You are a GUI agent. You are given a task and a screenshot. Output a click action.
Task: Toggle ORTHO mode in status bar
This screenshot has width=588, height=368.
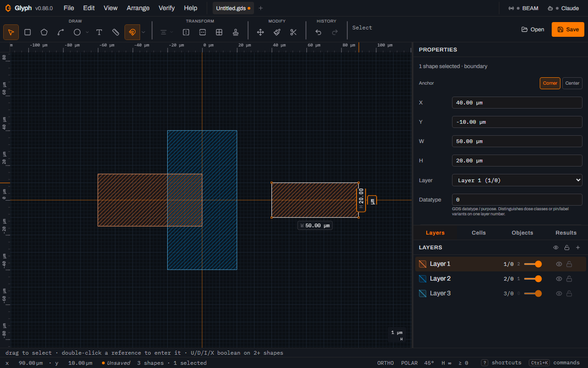[385, 363]
